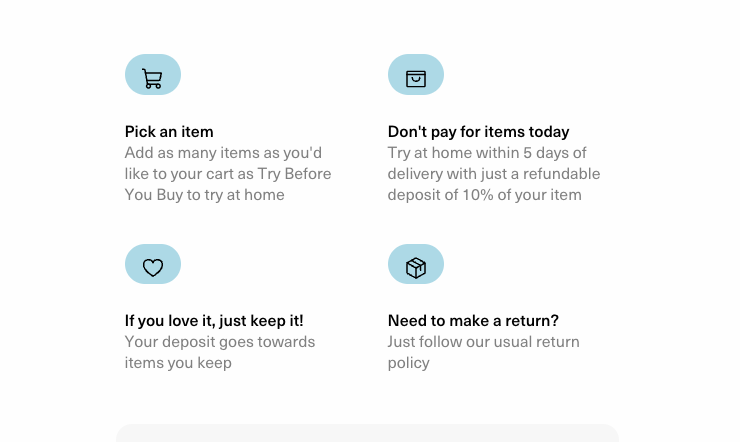Select the "Pick an item" heading
The height and width of the screenshot is (442, 740).
(169, 132)
